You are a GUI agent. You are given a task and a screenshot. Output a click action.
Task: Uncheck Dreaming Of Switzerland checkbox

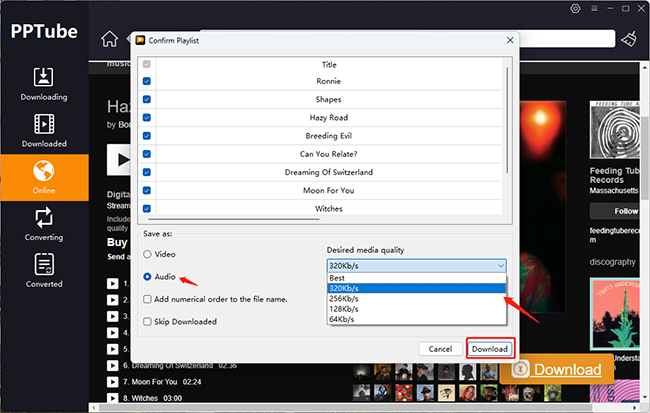point(147,172)
